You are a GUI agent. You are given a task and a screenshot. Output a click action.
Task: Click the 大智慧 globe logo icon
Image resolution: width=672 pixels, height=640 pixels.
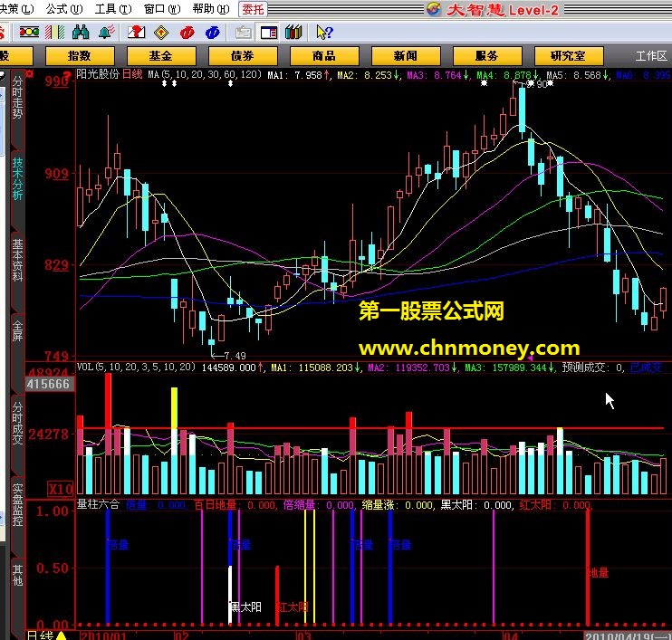[x=434, y=9]
